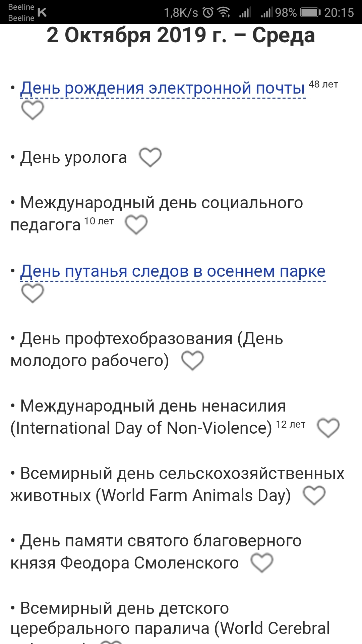Favorite World Farm Animals Day with heart
362x644 pixels.
tap(314, 495)
